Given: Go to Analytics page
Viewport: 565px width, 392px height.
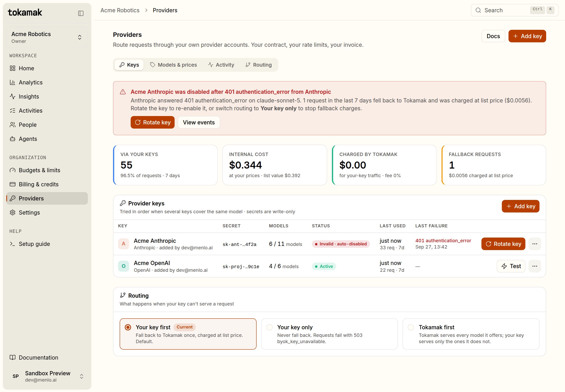Looking at the screenshot, I should (x=47, y=82).
